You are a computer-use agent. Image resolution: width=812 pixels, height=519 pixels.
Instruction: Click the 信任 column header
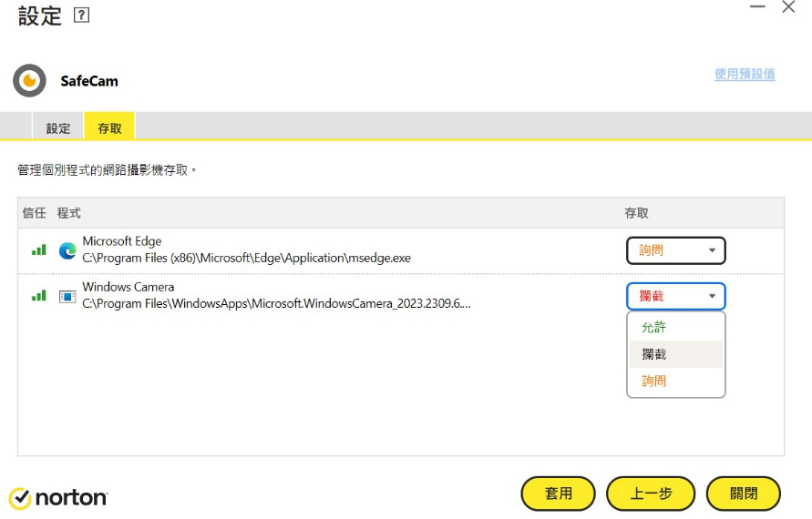[x=35, y=213]
